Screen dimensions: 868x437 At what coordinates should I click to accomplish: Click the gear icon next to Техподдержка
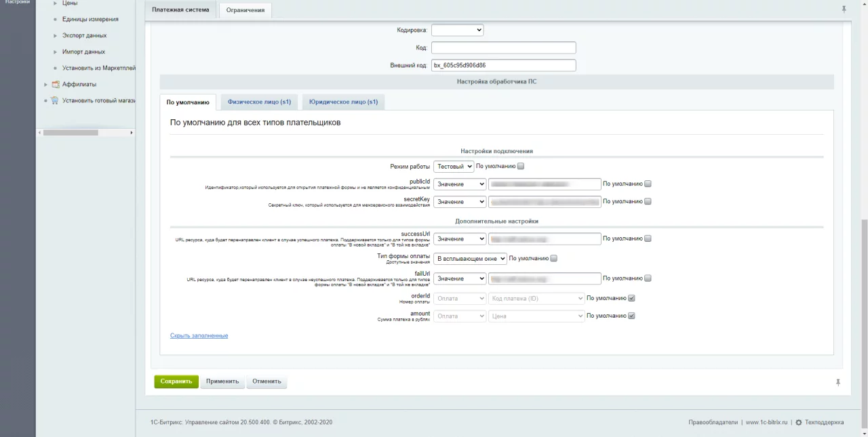[798, 423]
